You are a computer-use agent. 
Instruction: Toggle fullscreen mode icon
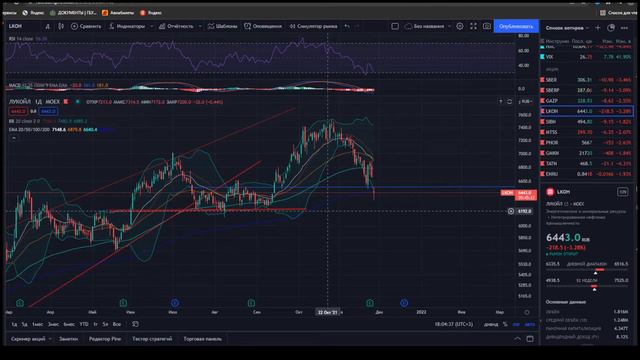click(473, 26)
